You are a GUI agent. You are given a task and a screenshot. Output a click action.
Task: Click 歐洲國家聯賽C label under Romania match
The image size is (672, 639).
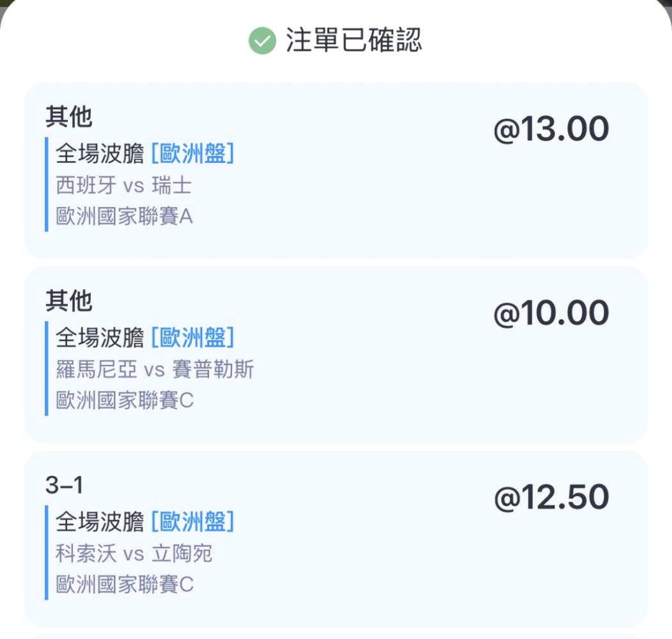click(125, 401)
